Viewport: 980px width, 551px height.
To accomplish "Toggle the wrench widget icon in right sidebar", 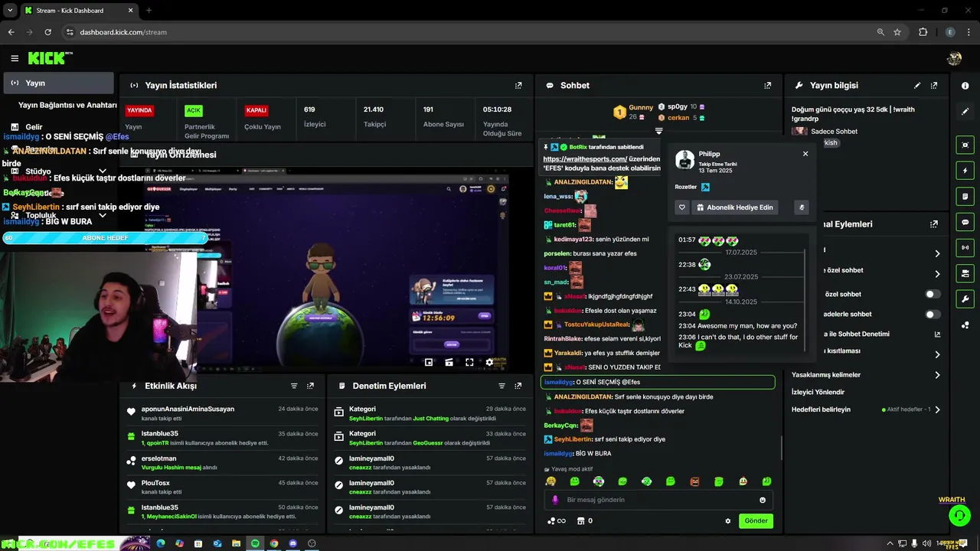I will tap(965, 298).
